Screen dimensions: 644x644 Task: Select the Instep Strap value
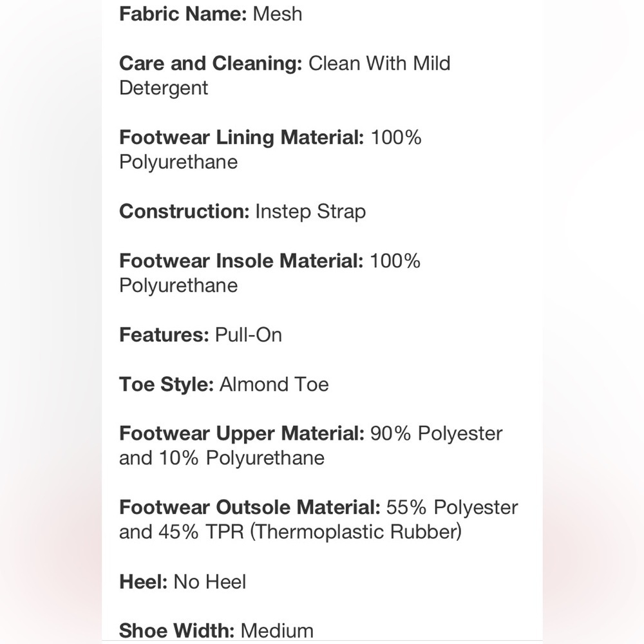click(x=310, y=212)
